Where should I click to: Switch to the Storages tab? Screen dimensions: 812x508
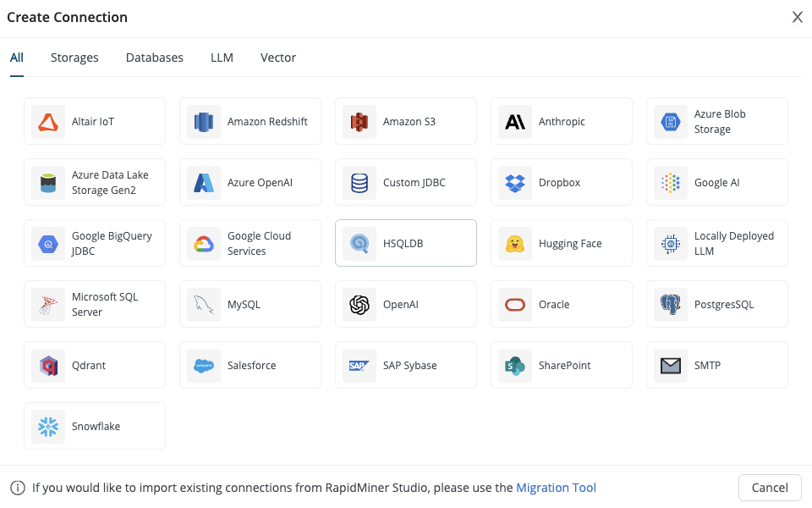(x=74, y=58)
